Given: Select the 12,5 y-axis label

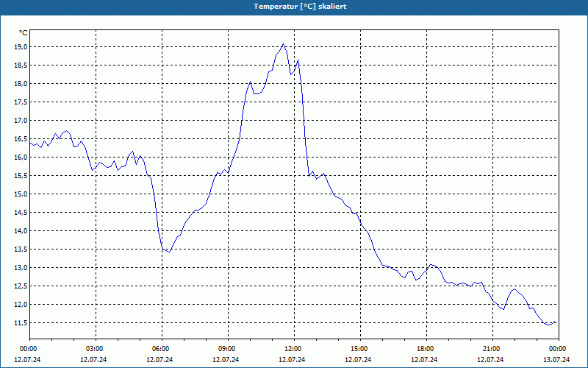Looking at the screenshot, I should 21,286.
